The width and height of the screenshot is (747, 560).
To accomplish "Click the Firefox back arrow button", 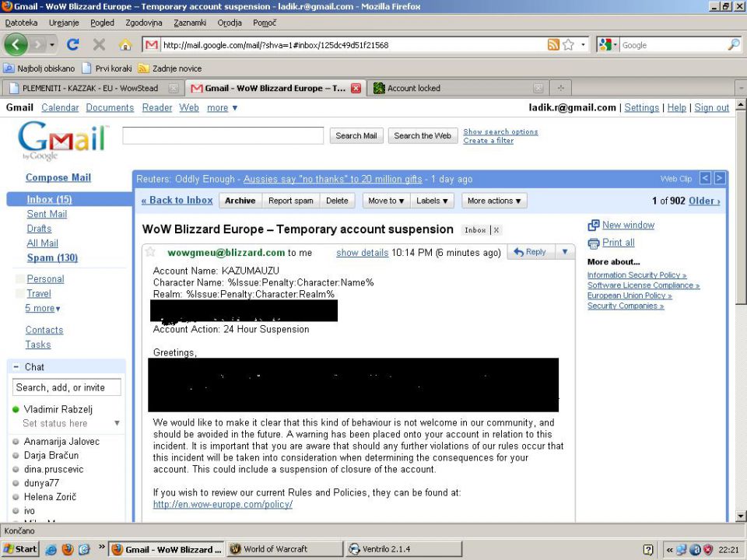I will pyautogui.click(x=17, y=45).
